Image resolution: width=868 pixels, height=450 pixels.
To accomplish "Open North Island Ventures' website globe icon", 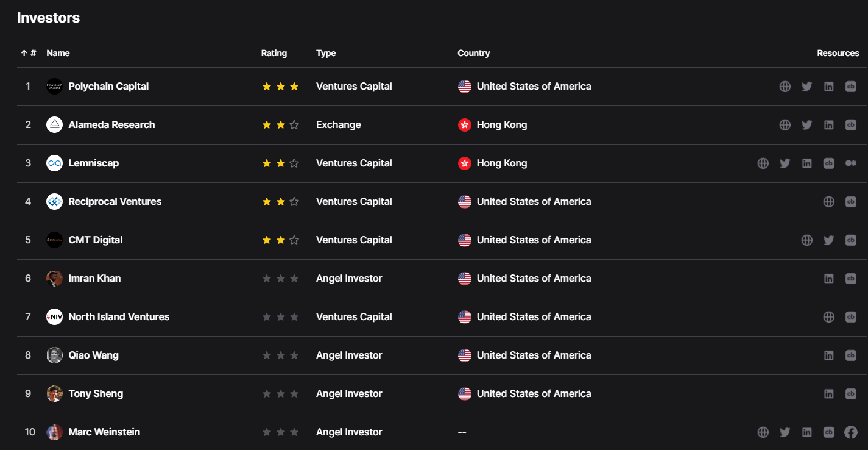I will (829, 317).
